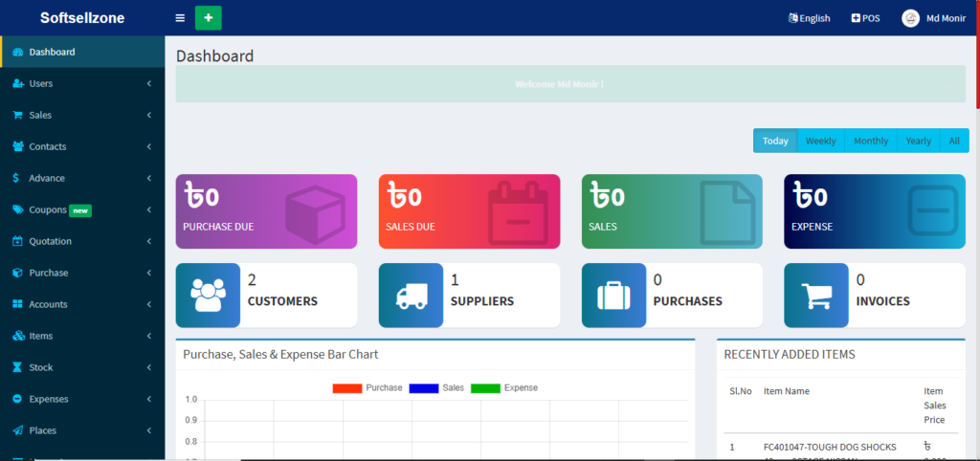Expand the Purchase sidebar menu
980x461 pixels.
81,273
